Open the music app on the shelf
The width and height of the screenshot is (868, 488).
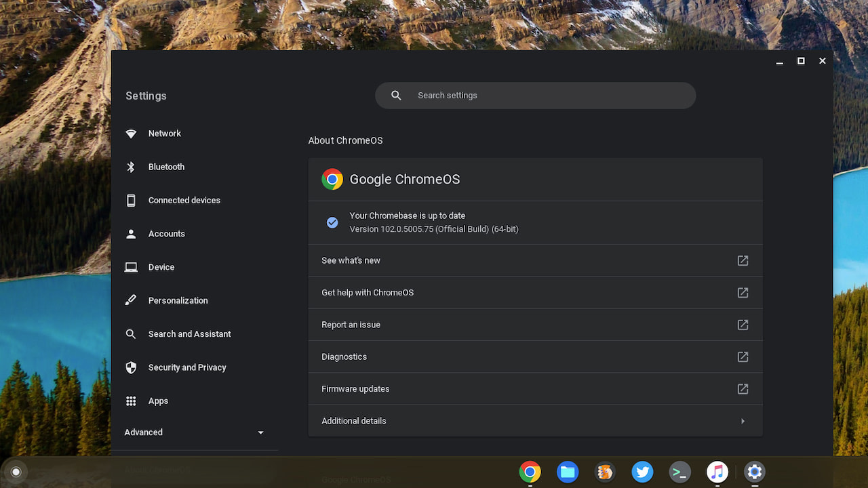pos(717,472)
